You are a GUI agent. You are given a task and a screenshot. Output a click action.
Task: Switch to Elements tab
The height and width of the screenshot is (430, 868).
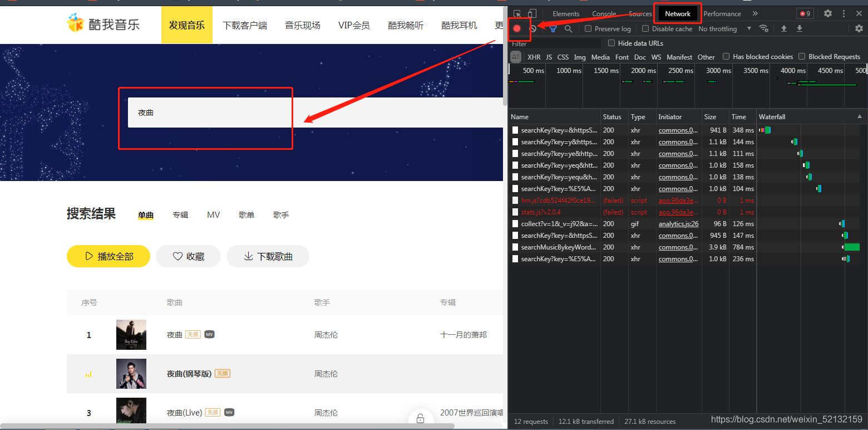coord(566,13)
